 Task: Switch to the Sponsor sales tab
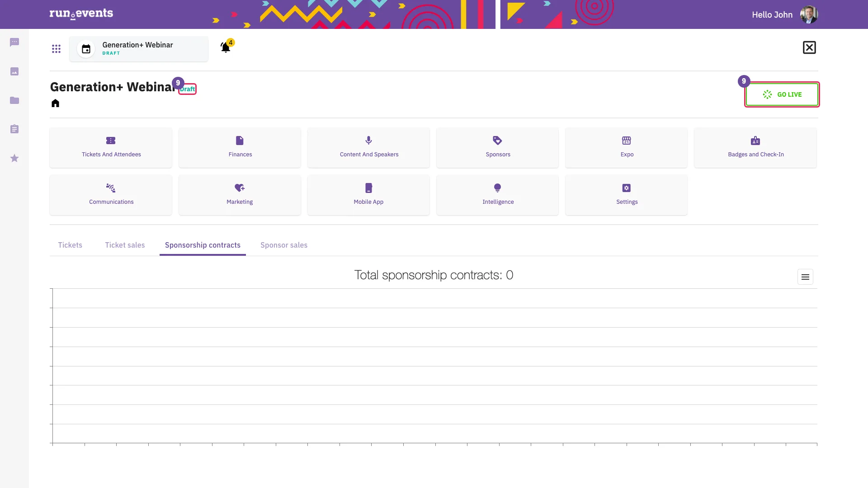[284, 245]
